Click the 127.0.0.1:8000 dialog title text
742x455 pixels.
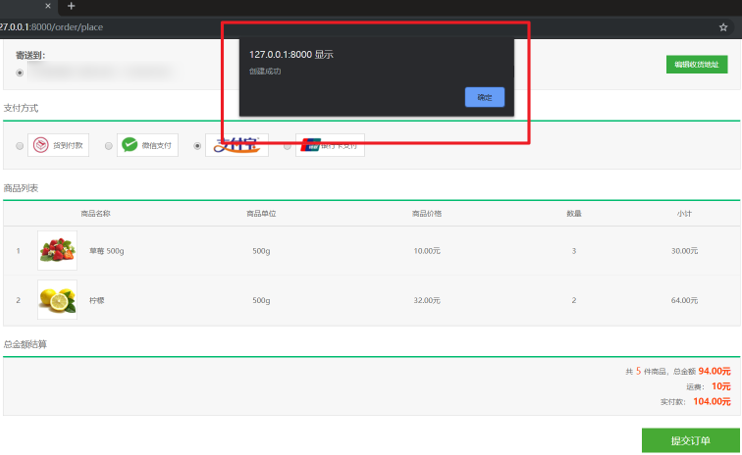(x=291, y=54)
